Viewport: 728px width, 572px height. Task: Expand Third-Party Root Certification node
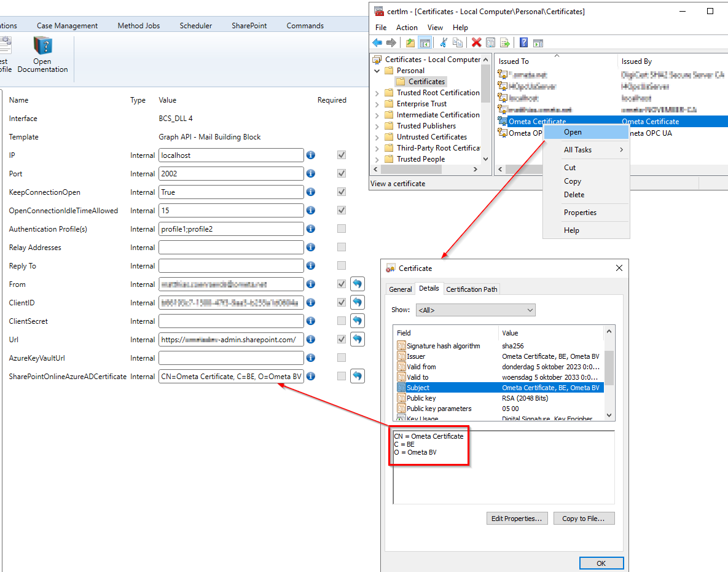coord(377,149)
